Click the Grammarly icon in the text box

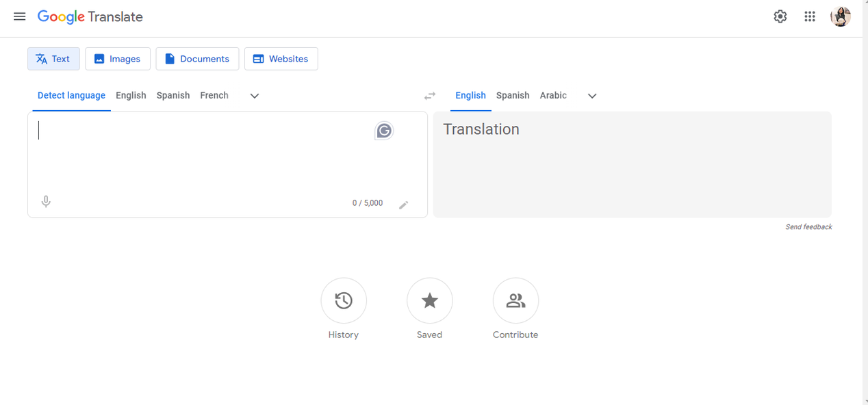coord(384,131)
